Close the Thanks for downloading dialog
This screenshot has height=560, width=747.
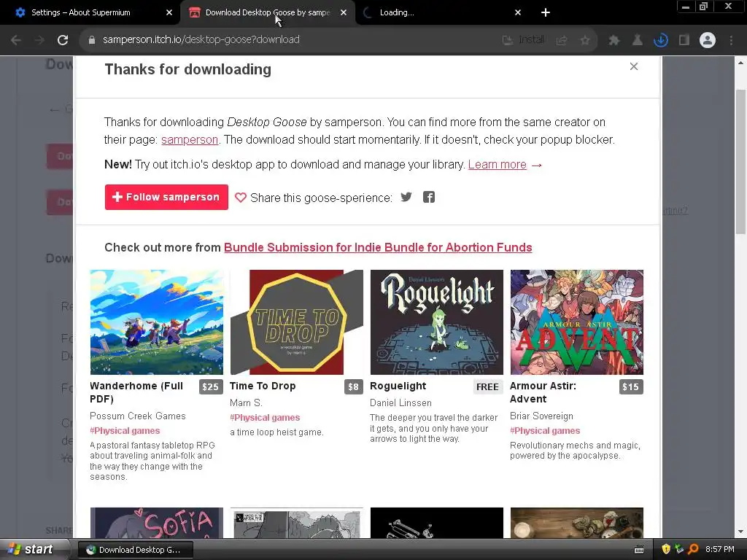tap(634, 66)
